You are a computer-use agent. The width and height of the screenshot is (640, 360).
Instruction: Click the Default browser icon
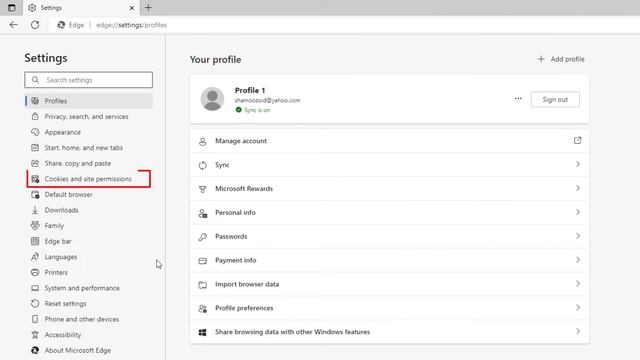click(35, 195)
